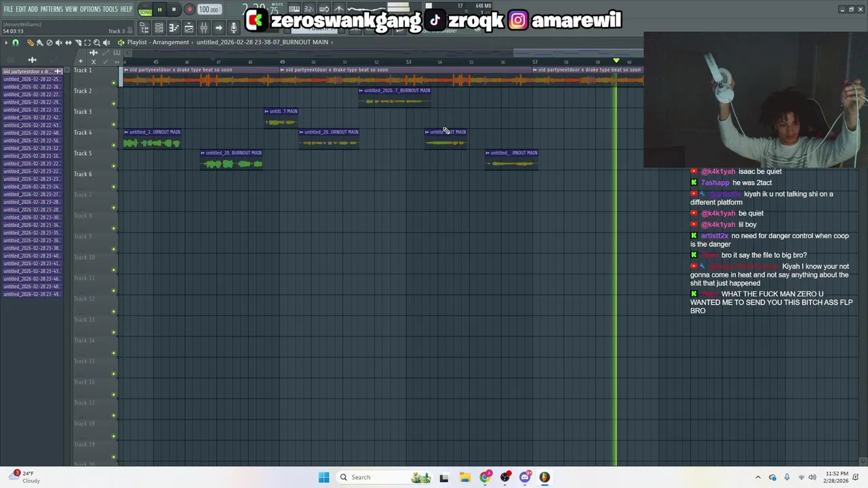Open the Playlist view button
The height and width of the screenshot is (488, 868).
coord(143,28)
